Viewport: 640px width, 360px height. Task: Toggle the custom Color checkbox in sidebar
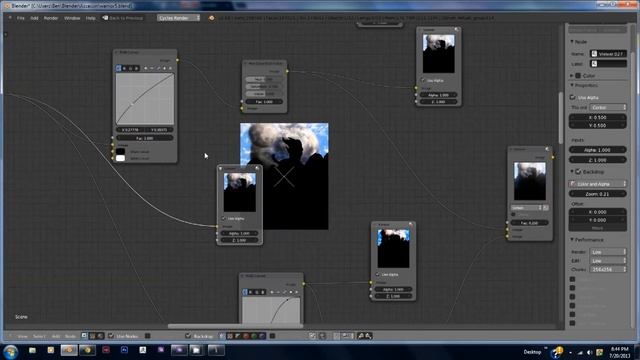pyautogui.click(x=578, y=76)
